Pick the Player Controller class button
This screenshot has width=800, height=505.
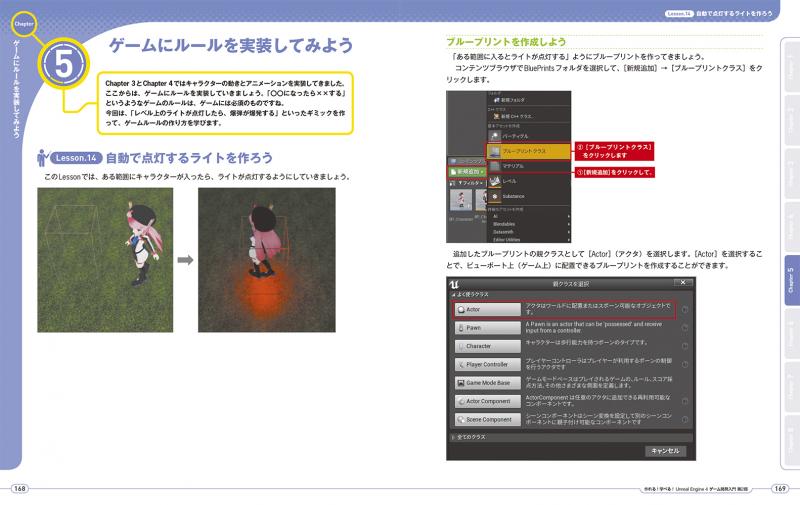[487, 365]
